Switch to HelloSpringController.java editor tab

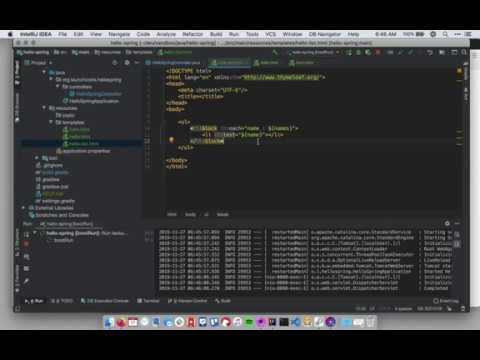[173, 63]
